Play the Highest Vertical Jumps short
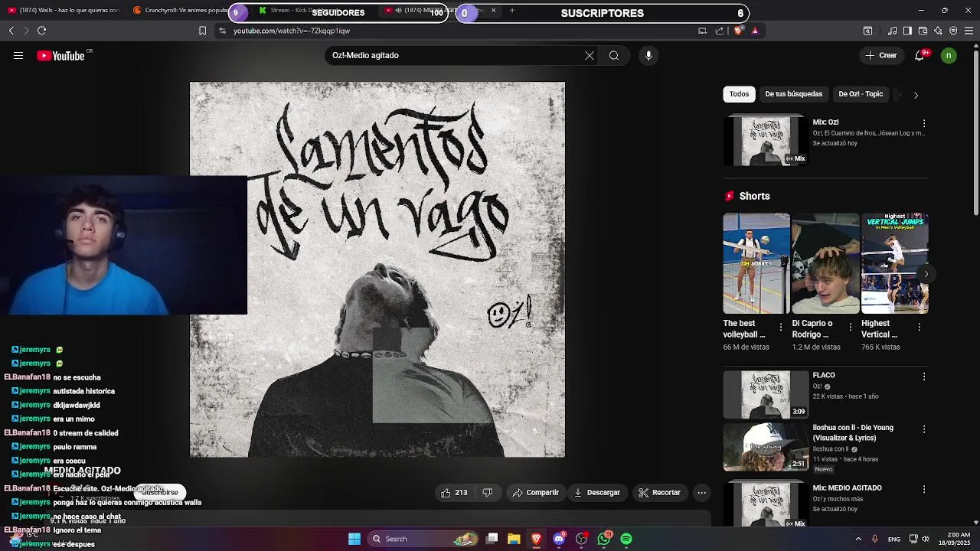Image resolution: width=980 pixels, height=551 pixels. 894,263
